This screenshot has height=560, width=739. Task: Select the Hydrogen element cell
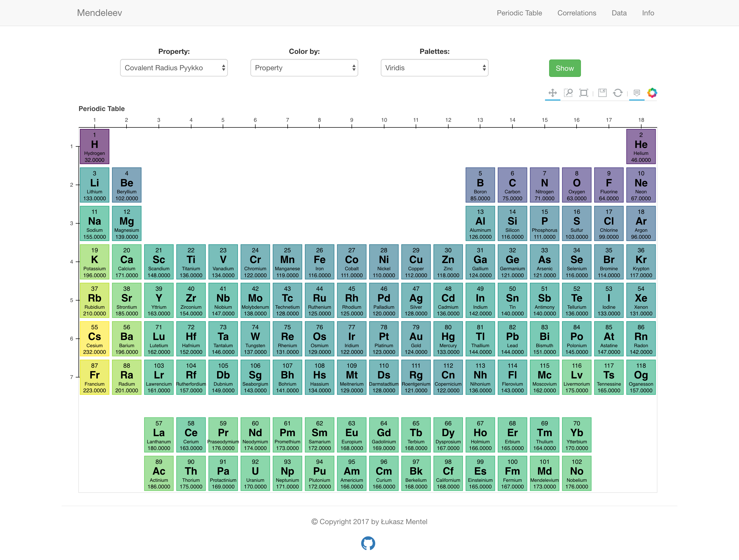coord(94,146)
